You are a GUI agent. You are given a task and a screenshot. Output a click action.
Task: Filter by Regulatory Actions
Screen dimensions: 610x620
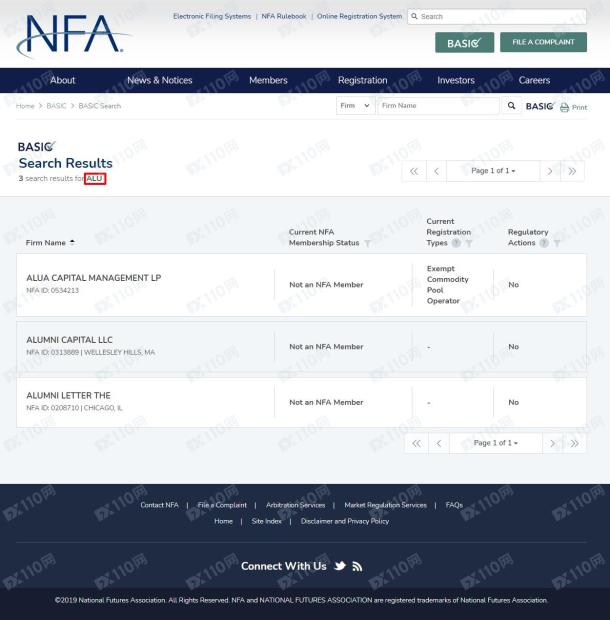pyautogui.click(x=557, y=243)
